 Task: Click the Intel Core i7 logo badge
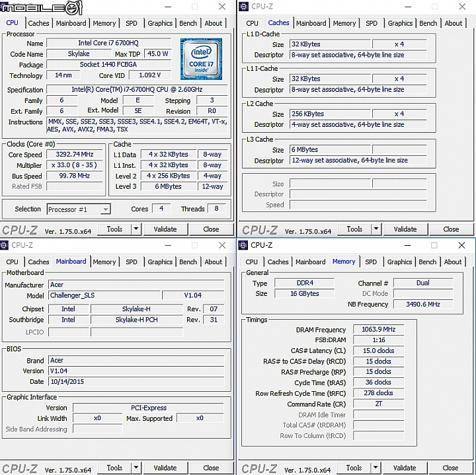pyautogui.click(x=201, y=59)
